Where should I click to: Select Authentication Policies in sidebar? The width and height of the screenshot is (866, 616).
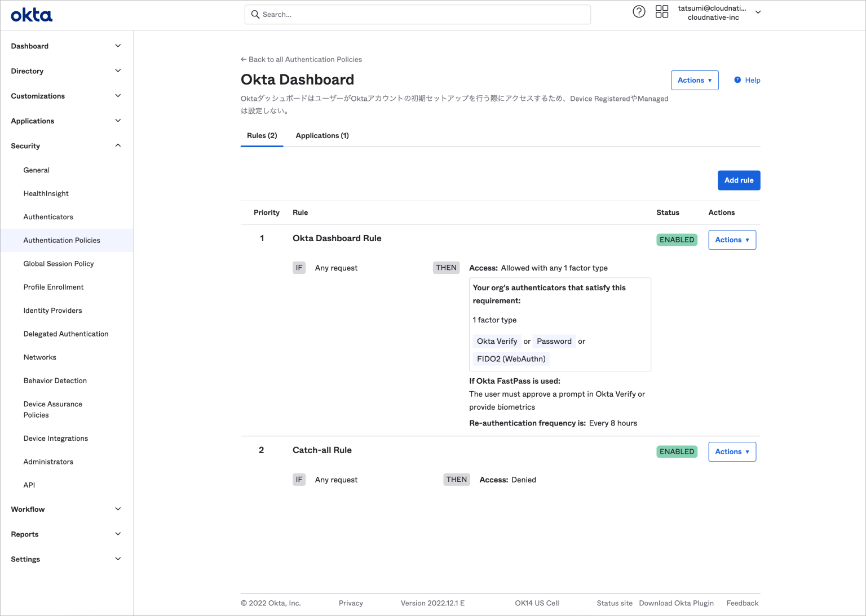[61, 240]
